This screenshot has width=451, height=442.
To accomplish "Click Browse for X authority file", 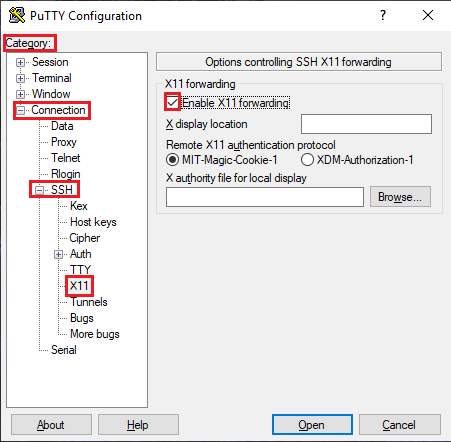I will [x=400, y=197].
